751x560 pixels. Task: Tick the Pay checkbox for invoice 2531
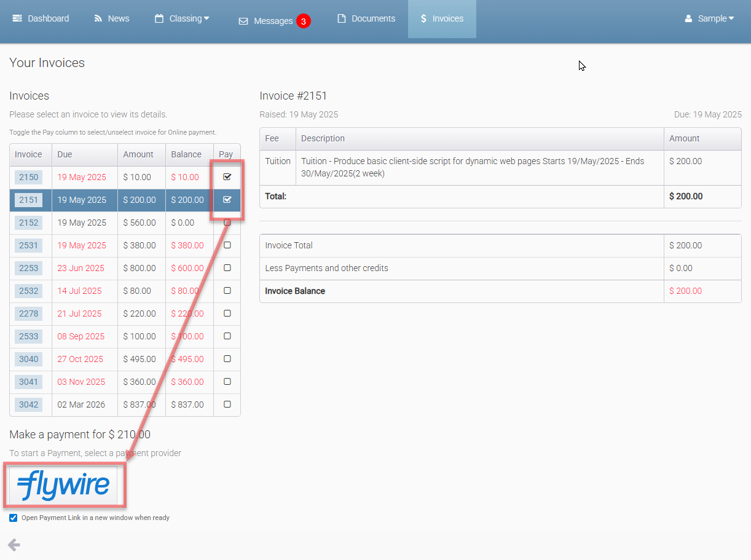(x=227, y=245)
